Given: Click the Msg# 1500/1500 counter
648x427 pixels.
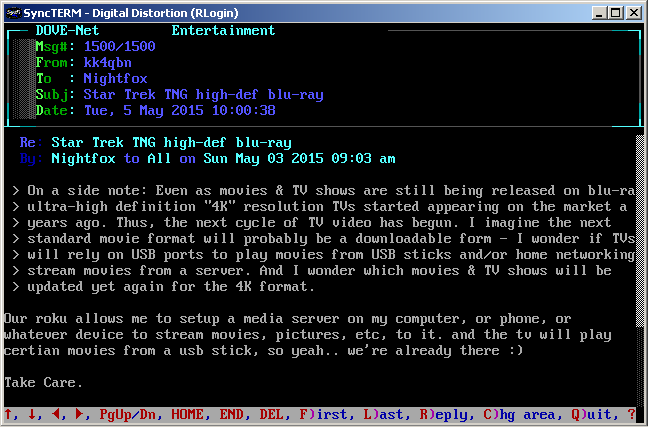Looking at the screenshot, I should click(x=120, y=46).
